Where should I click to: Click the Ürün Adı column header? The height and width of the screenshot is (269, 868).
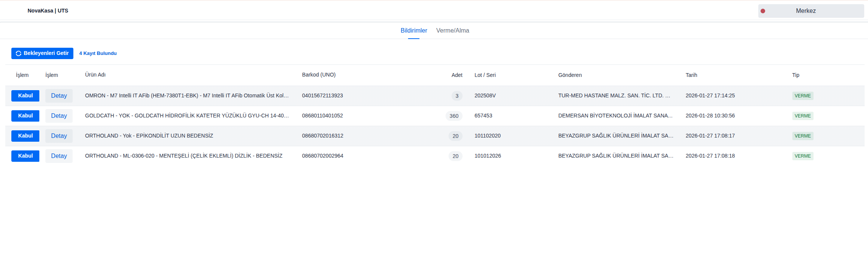click(x=95, y=75)
